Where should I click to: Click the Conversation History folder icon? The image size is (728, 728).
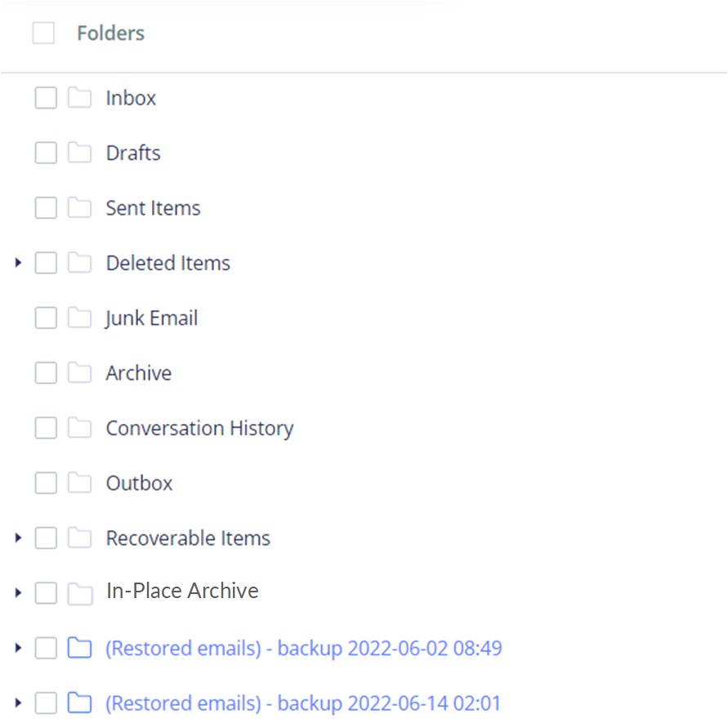coord(79,427)
